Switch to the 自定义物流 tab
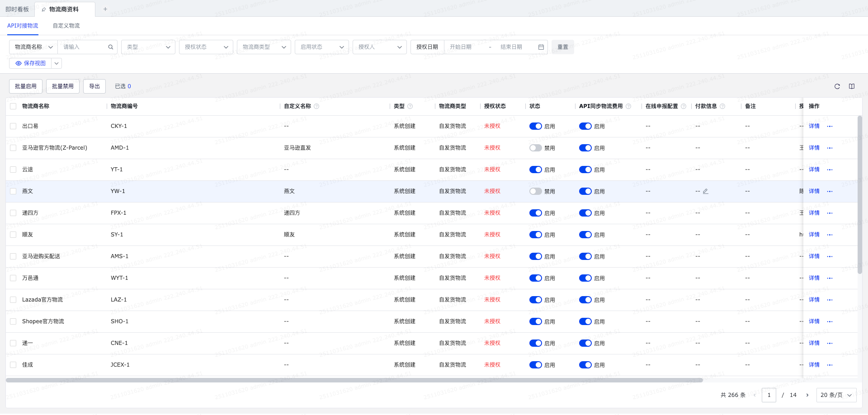 tap(66, 26)
